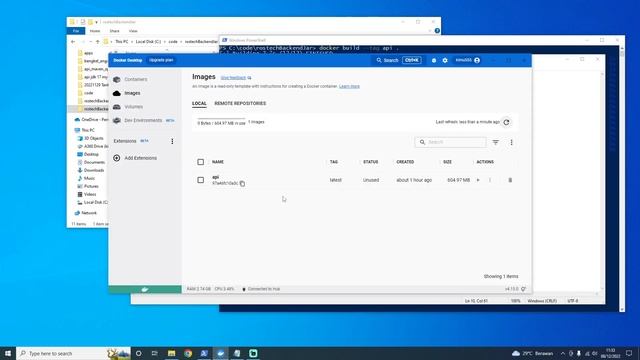The image size is (640, 360).
Task: Click This PC in Explorer address bar
Action: pos(122,42)
